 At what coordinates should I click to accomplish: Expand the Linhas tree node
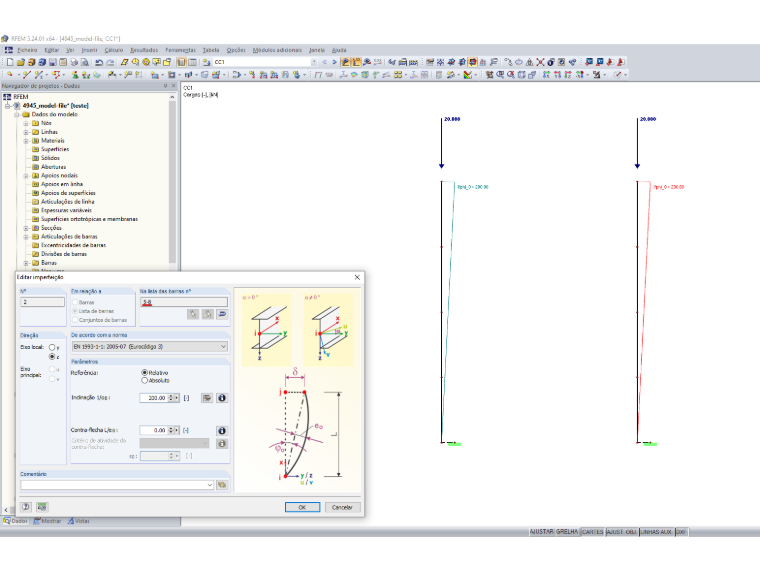[26, 132]
